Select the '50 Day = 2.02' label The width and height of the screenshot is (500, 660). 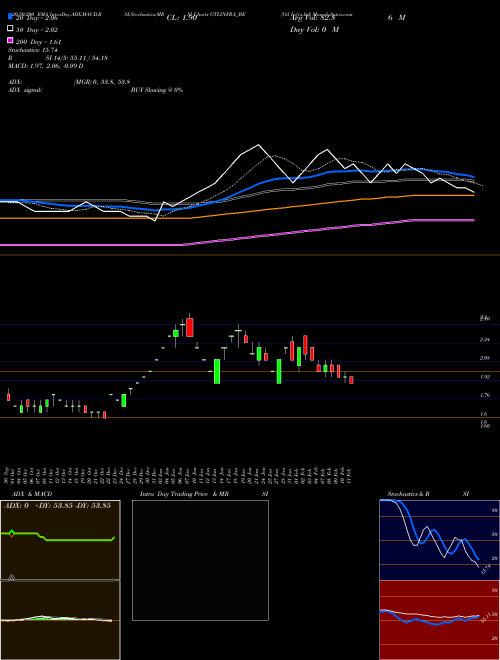coord(37,29)
